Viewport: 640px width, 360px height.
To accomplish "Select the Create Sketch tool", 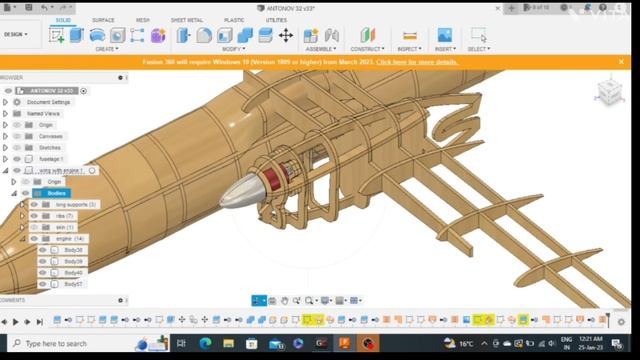I will click(x=57, y=36).
